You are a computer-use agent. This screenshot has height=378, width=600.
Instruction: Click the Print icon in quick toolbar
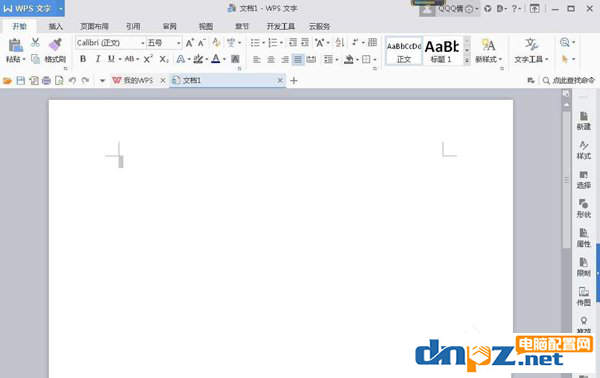(x=46, y=81)
